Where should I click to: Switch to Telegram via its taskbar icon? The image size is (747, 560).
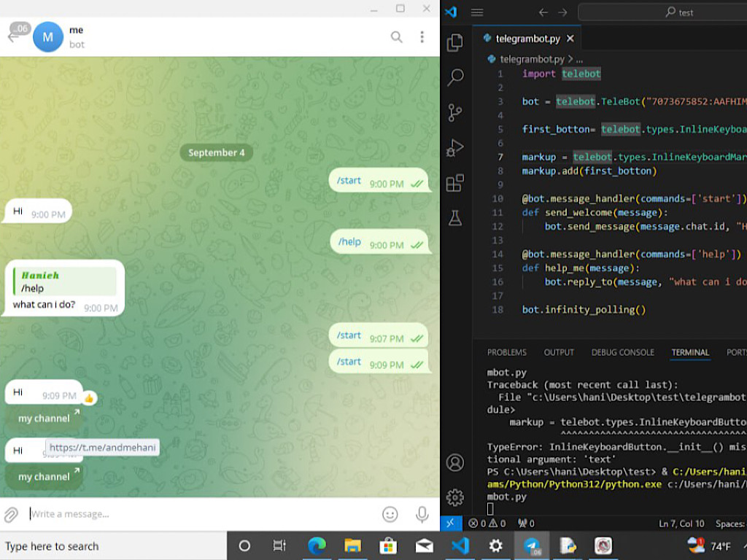click(x=532, y=545)
